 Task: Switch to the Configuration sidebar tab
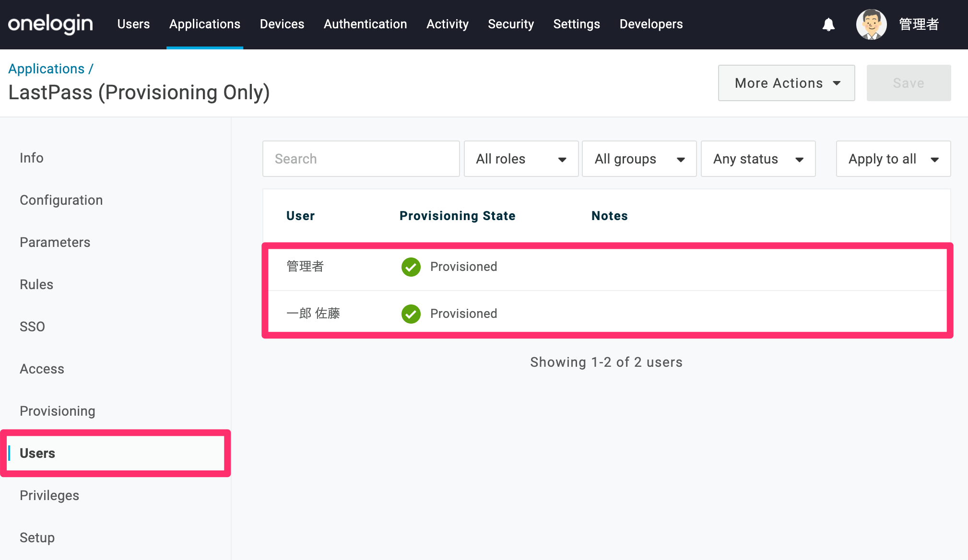point(61,200)
